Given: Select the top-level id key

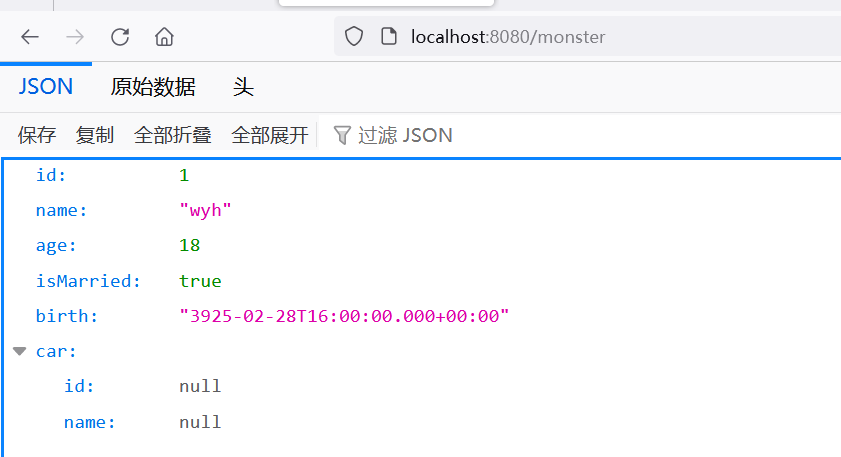Looking at the screenshot, I should [51, 175].
